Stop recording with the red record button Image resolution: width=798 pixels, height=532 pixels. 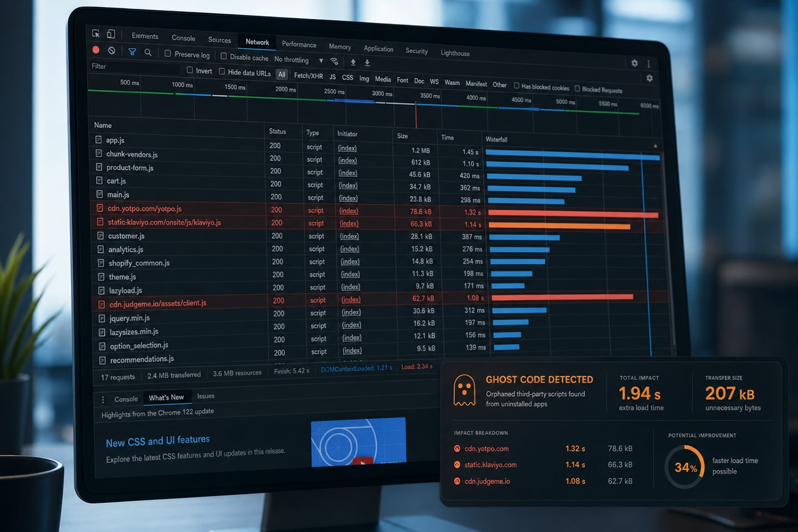tap(96, 50)
